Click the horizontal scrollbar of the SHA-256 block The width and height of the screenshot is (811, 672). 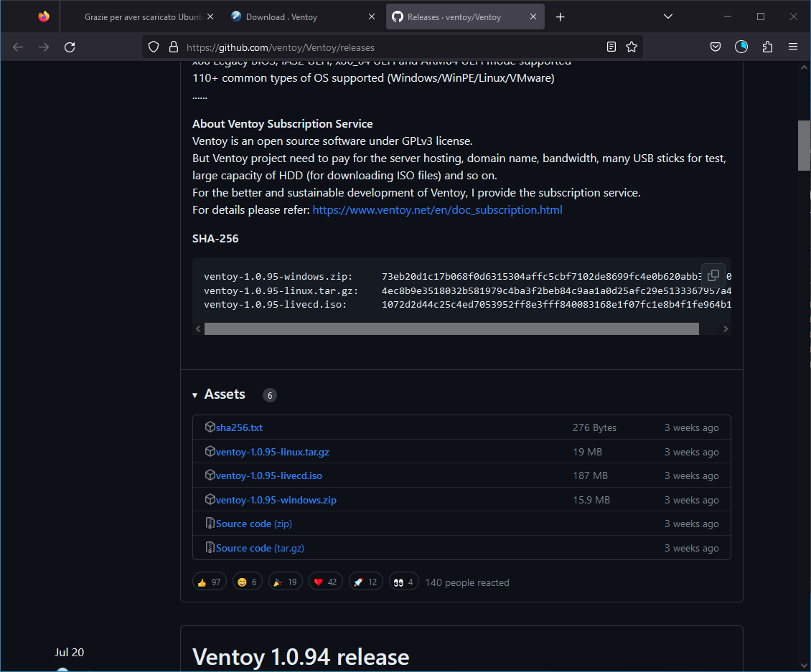[x=451, y=328]
